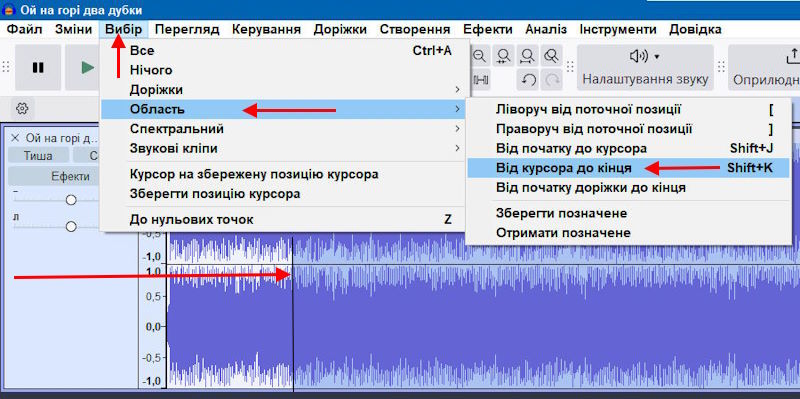Click the Silence audio selection icon
Screen dimensions: 800x399
pos(481,80)
